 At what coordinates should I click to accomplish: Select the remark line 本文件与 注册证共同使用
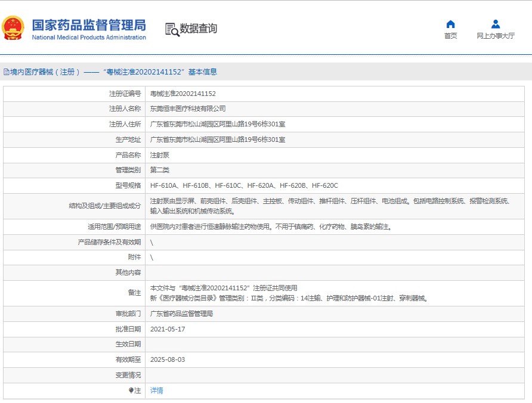224,288
